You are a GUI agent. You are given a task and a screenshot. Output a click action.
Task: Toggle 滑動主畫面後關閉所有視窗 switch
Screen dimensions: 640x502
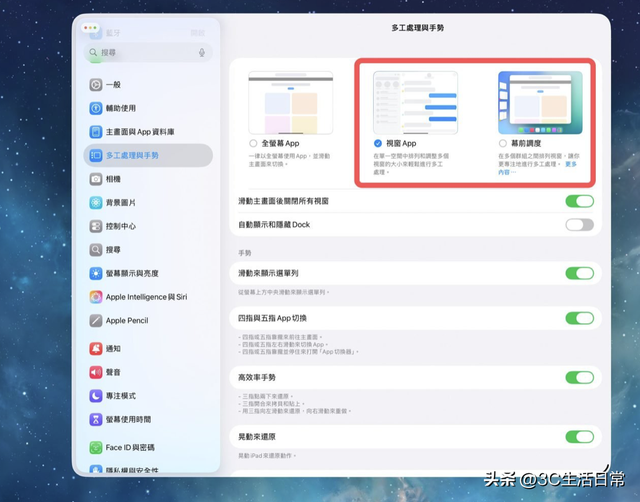point(580,201)
